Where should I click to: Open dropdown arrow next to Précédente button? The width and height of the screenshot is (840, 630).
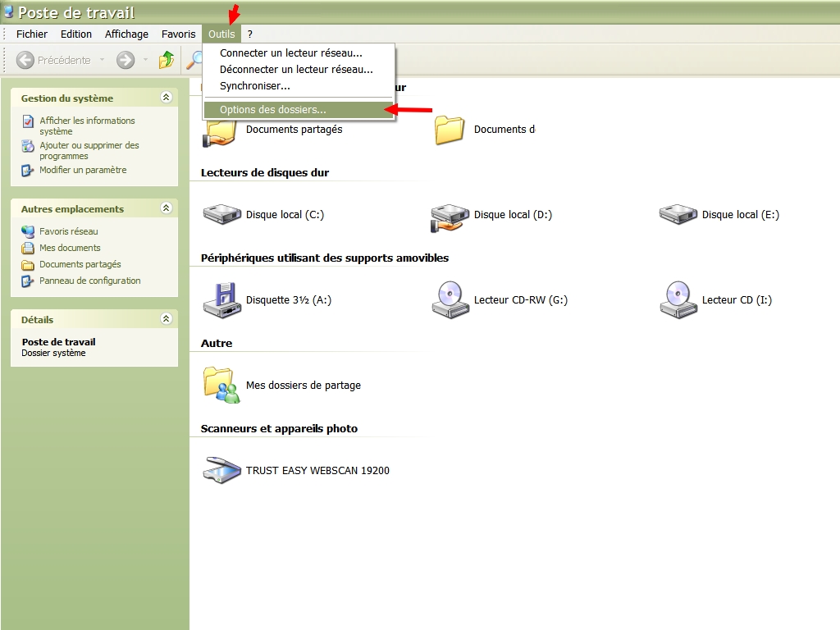[x=102, y=60]
